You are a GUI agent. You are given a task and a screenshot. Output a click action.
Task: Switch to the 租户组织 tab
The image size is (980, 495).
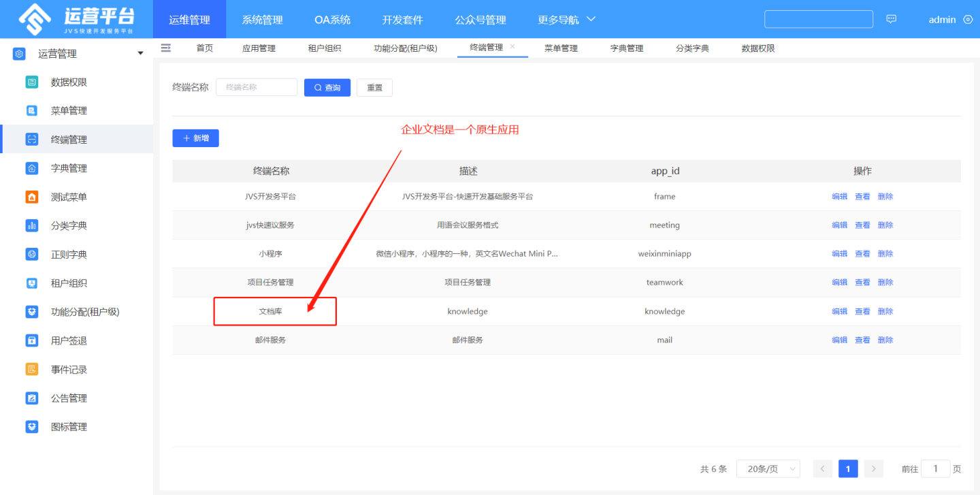click(325, 48)
